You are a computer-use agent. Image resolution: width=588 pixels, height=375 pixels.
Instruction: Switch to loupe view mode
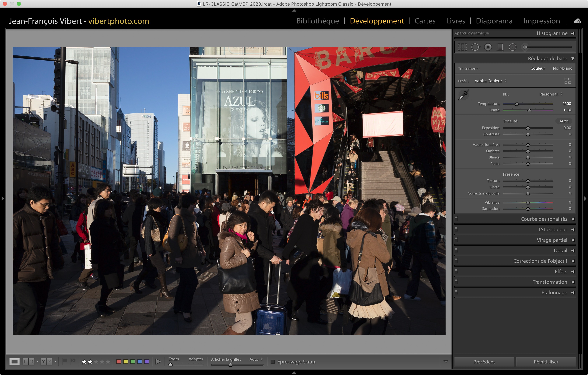(x=14, y=361)
